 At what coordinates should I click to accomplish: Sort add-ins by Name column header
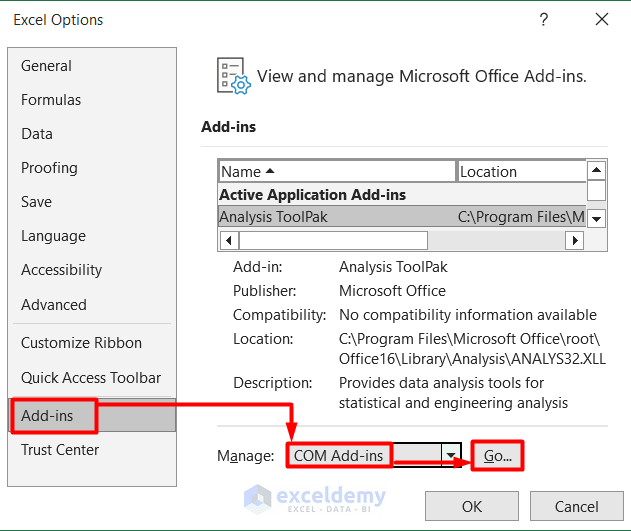(x=337, y=172)
